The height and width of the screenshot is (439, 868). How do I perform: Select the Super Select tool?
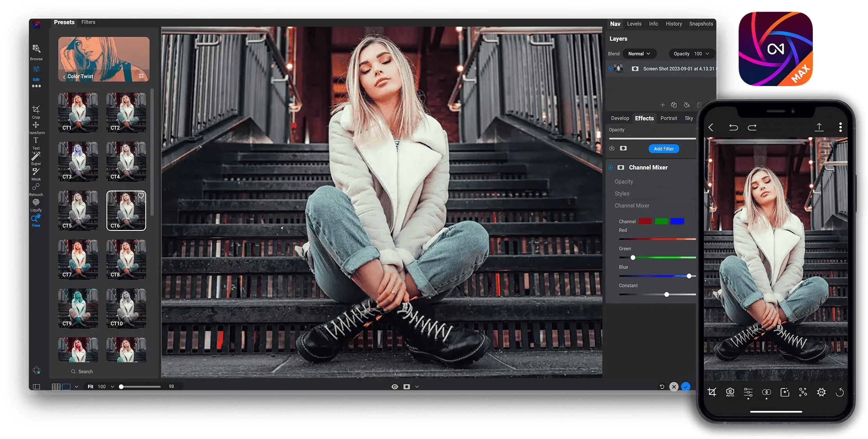tap(36, 158)
